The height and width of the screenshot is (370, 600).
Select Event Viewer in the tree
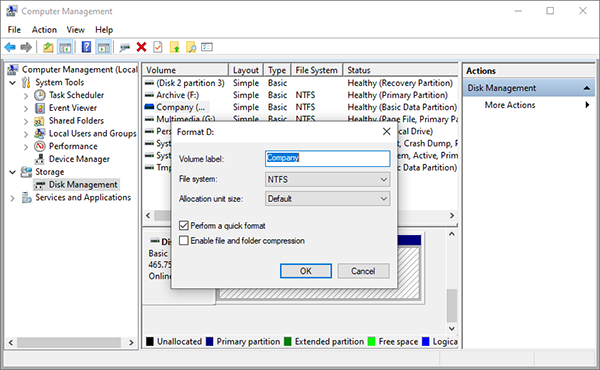pyautogui.click(x=73, y=108)
